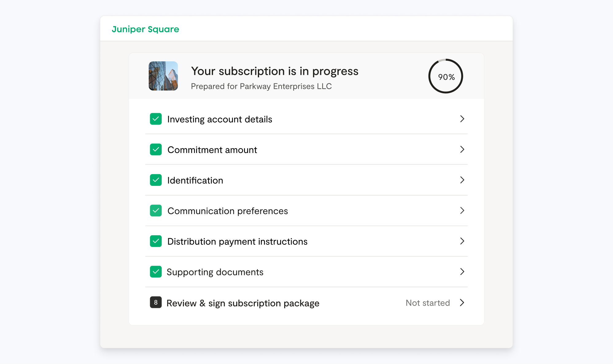Expand the Identification row chevron
Image resolution: width=613 pixels, height=364 pixels.
(462, 180)
